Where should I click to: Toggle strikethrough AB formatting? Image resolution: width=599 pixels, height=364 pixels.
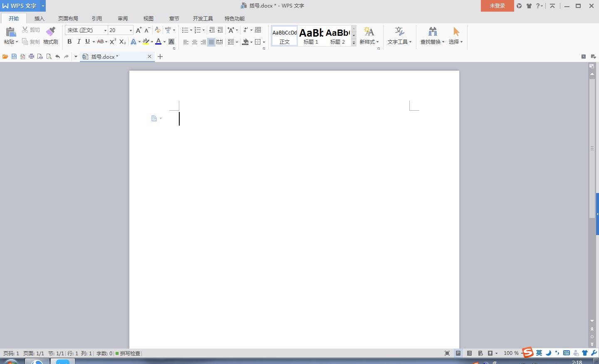100,42
